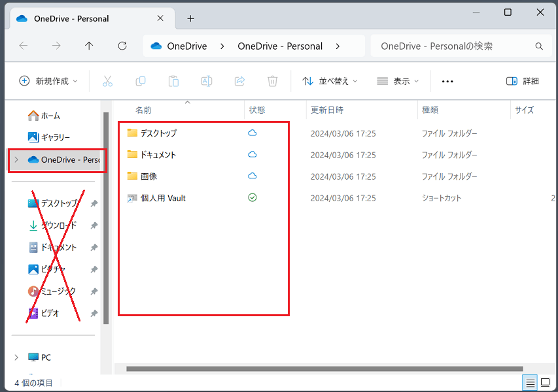The height and width of the screenshot is (392, 558).
Task: Select the OneDrive - Personal tab
Action: pyautogui.click(x=92, y=18)
